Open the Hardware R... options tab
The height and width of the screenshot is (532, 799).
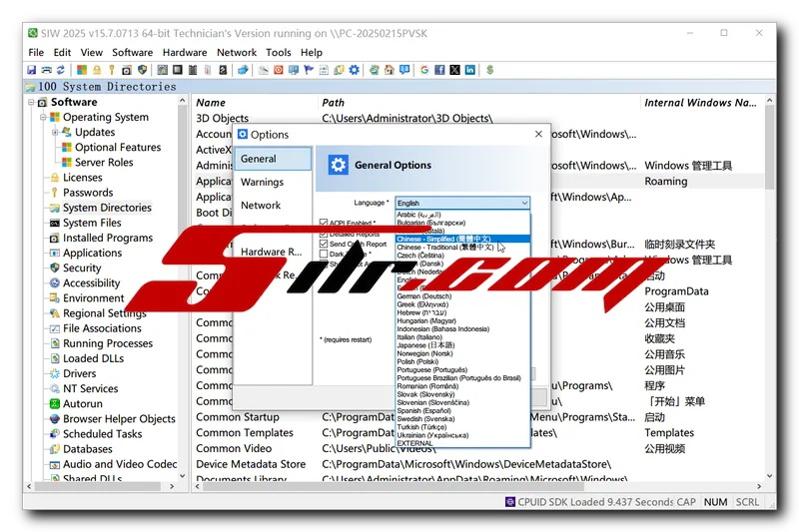pyautogui.click(x=271, y=252)
